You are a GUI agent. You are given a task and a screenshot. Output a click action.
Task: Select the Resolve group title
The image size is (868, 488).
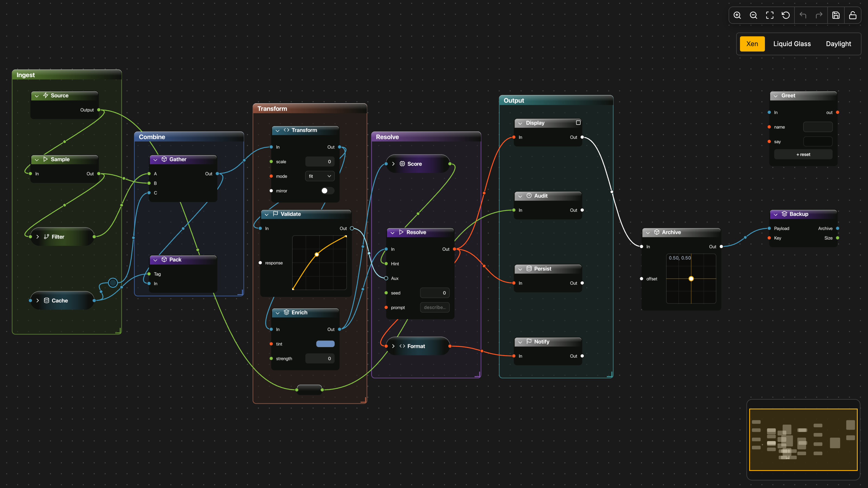click(387, 137)
